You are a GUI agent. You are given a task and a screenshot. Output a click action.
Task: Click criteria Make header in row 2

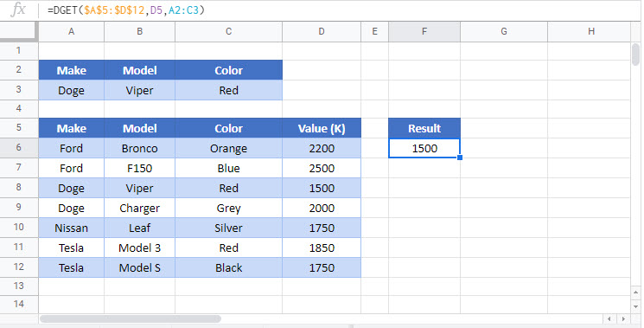pos(72,70)
